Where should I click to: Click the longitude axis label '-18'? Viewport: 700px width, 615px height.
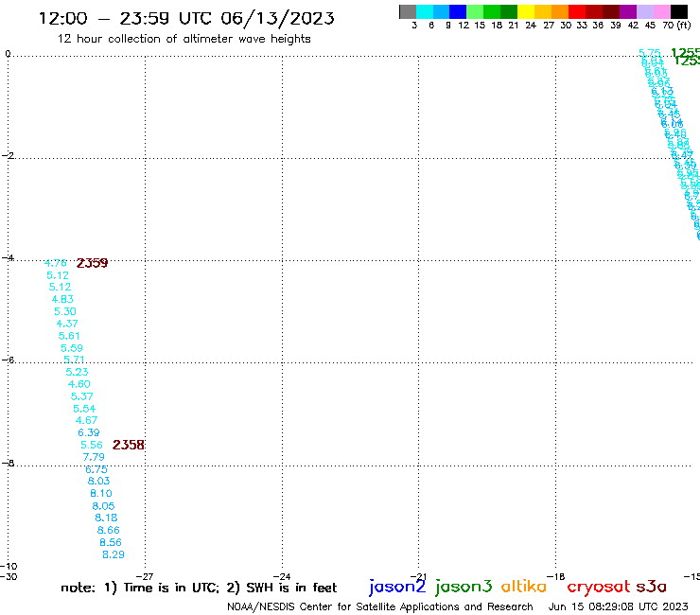click(x=555, y=576)
